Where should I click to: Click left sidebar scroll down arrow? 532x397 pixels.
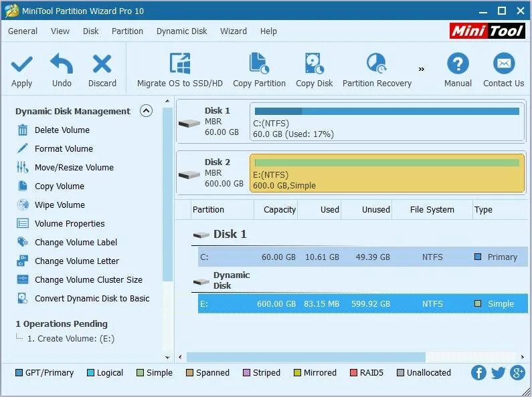[x=167, y=357]
